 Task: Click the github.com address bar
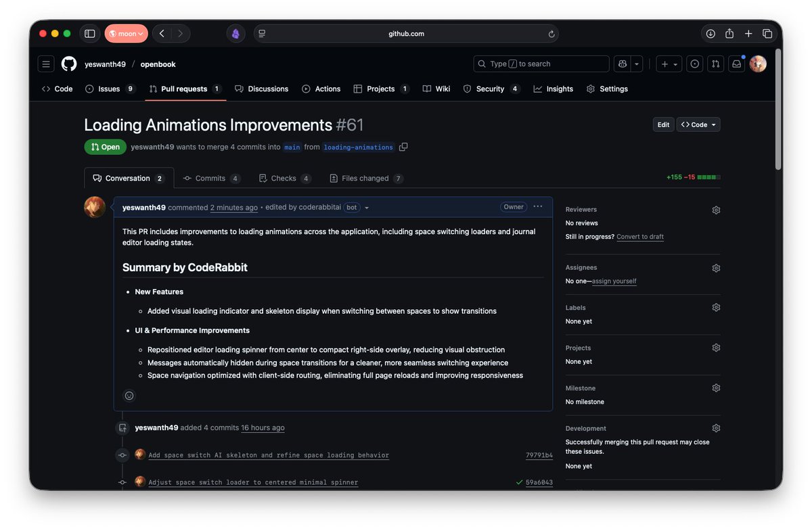click(x=406, y=34)
